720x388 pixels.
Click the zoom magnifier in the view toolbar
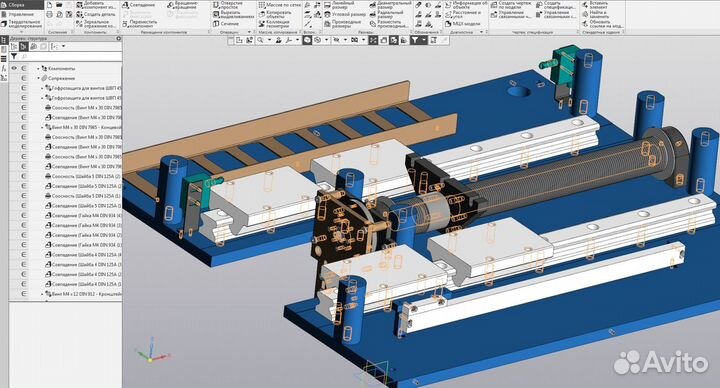click(260, 40)
